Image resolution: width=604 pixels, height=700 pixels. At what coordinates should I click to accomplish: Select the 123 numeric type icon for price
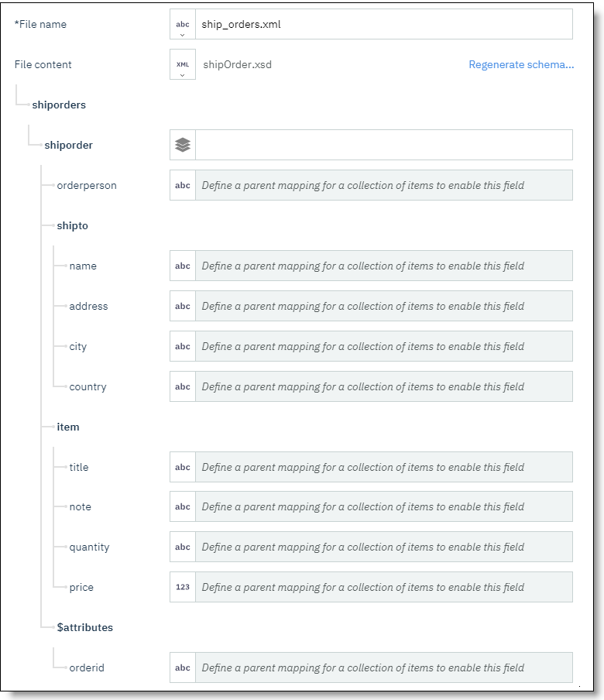(182, 587)
